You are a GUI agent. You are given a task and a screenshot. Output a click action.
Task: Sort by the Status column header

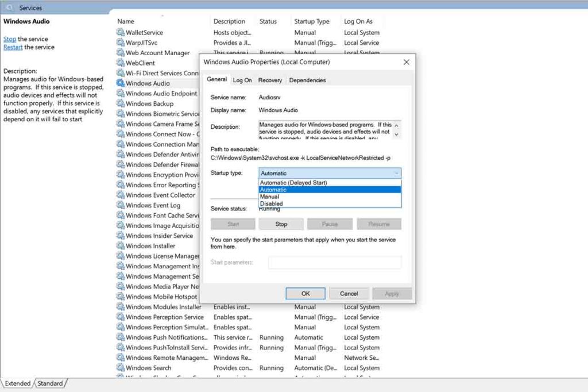(268, 21)
